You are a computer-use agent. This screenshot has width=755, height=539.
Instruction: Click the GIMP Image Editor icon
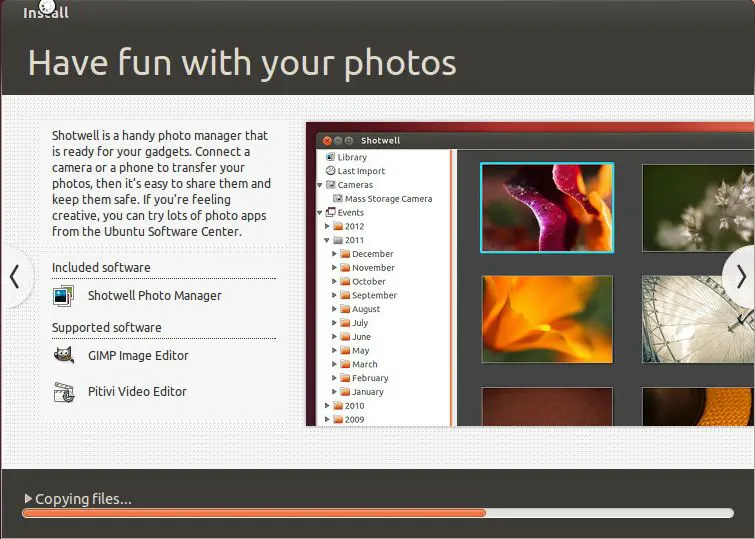click(64, 356)
